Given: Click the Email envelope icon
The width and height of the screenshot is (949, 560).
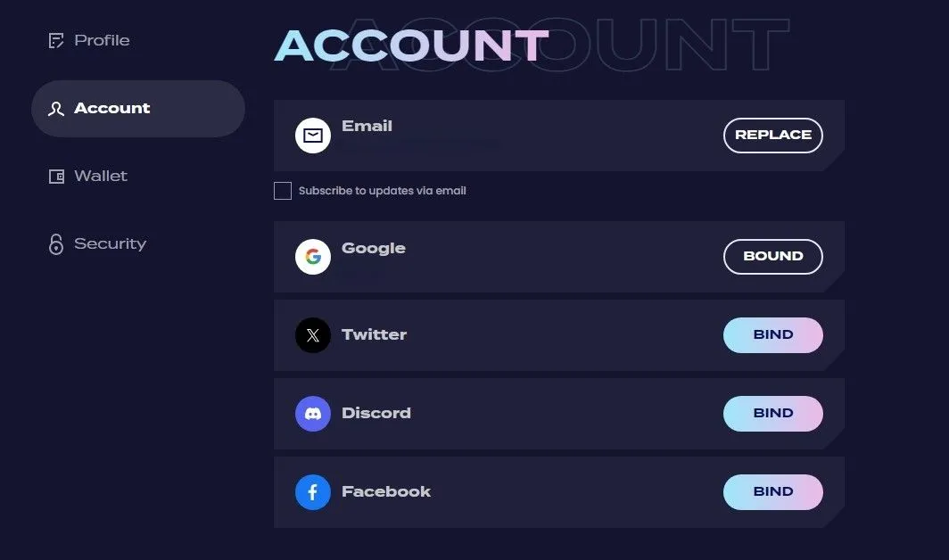Looking at the screenshot, I should coord(312,135).
